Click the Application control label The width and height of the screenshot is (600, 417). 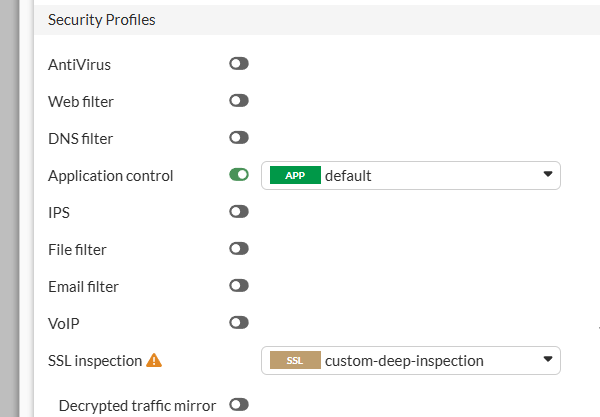pyautogui.click(x=110, y=175)
